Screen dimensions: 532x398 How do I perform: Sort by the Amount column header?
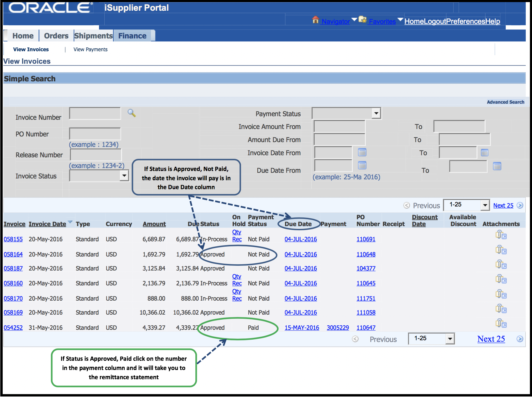[x=154, y=224]
